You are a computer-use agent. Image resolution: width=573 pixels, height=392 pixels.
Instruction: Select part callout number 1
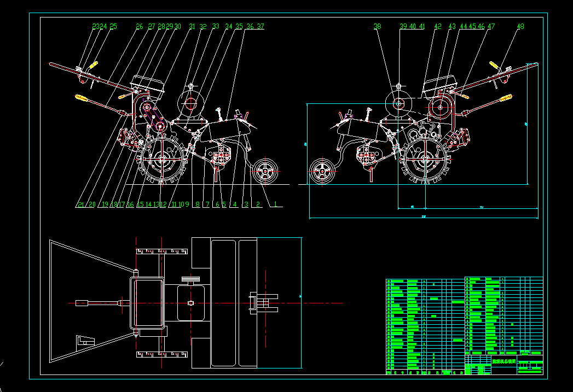coord(275,204)
